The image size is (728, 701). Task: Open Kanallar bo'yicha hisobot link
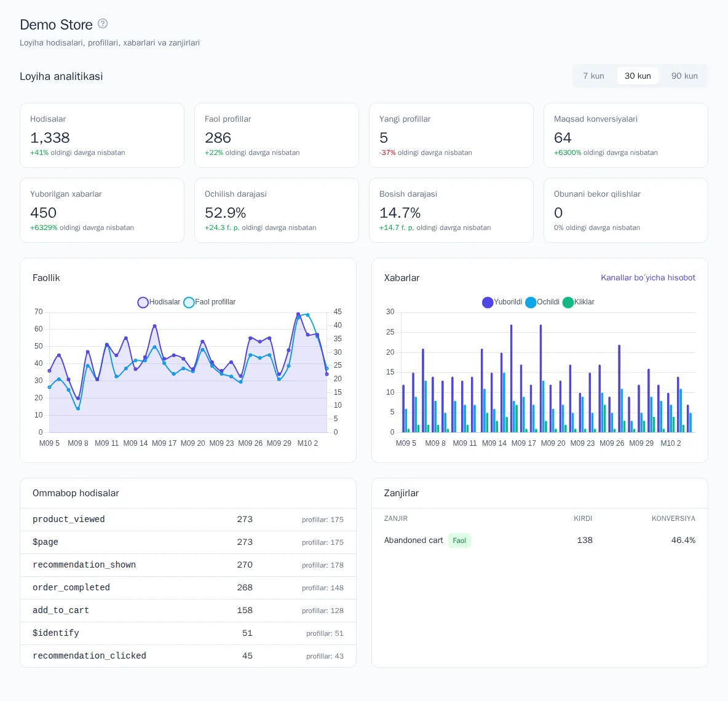647,277
